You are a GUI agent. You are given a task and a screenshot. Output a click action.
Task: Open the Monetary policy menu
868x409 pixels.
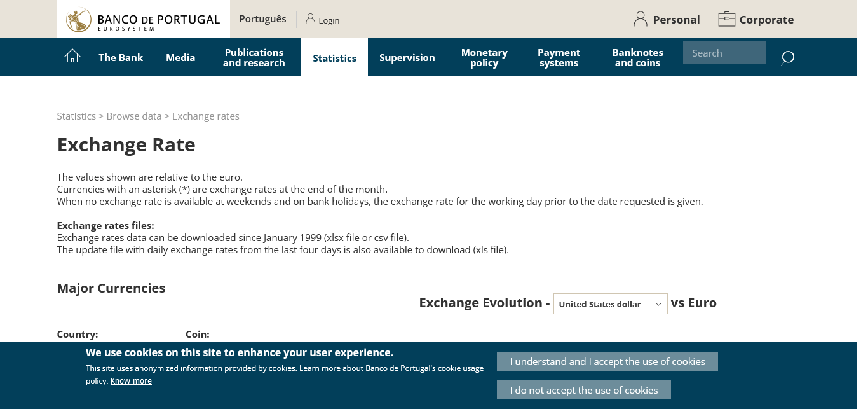coord(484,58)
